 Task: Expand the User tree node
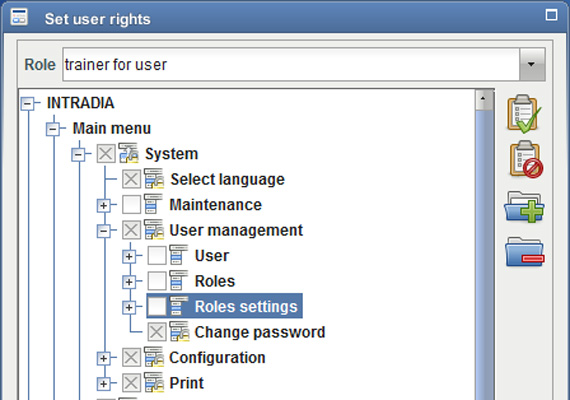click(129, 256)
